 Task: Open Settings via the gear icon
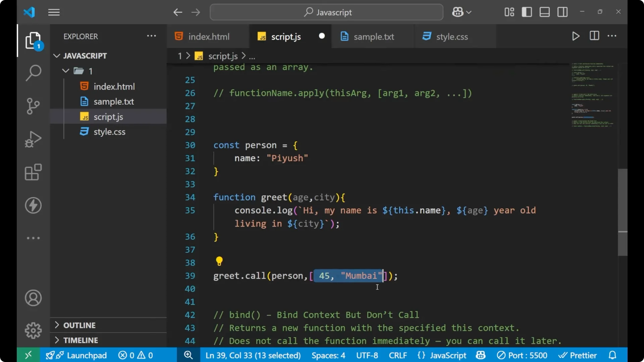click(33, 330)
